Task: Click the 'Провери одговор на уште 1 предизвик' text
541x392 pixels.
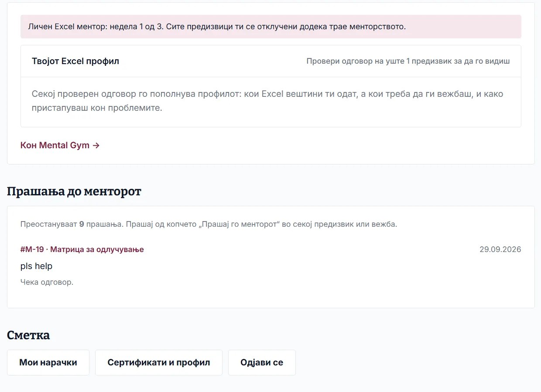Action: [408, 61]
